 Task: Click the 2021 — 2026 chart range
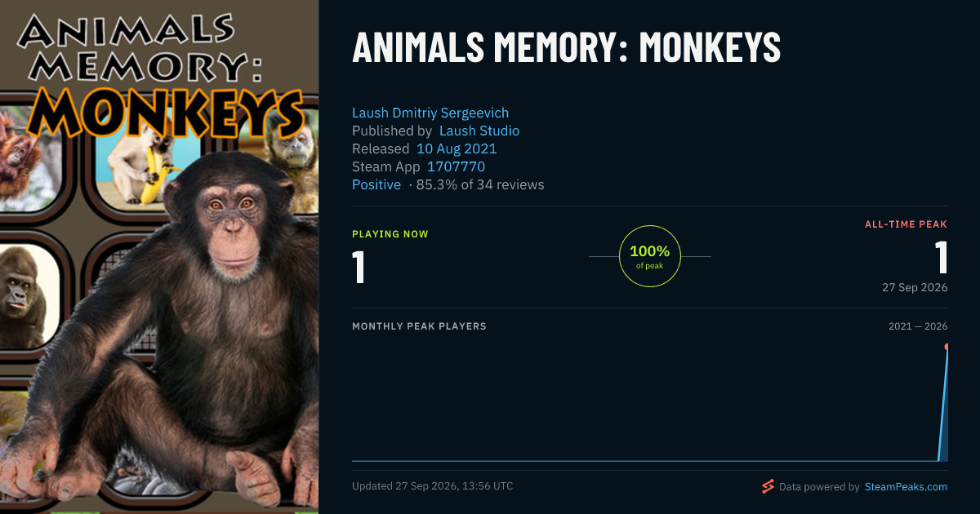tap(918, 326)
